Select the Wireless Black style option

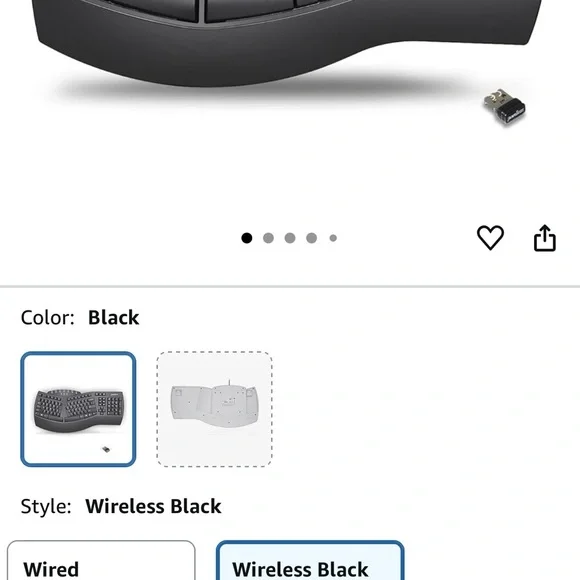(x=310, y=560)
